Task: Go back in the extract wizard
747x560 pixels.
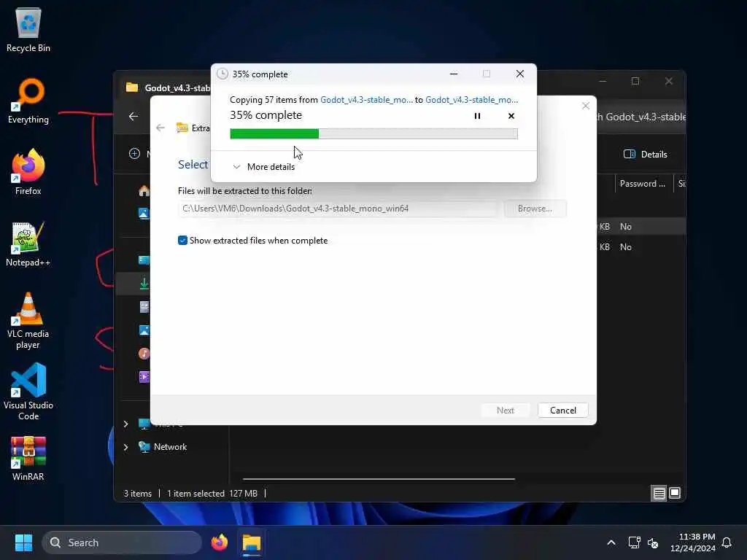Action: click(x=160, y=128)
